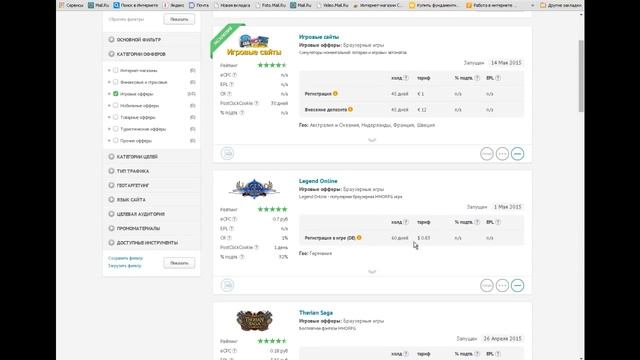Click the round left icon under Legend Online card
640x360 pixels.
pos(227,285)
